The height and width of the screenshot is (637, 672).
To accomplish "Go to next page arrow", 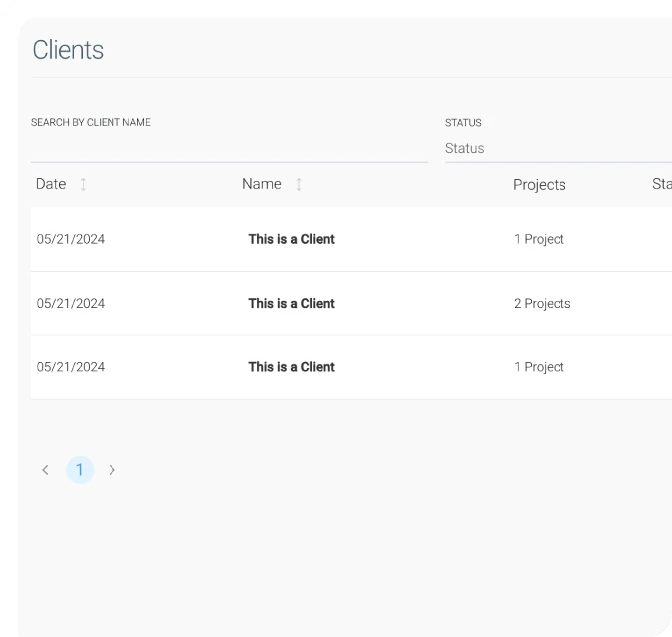I will [112, 470].
